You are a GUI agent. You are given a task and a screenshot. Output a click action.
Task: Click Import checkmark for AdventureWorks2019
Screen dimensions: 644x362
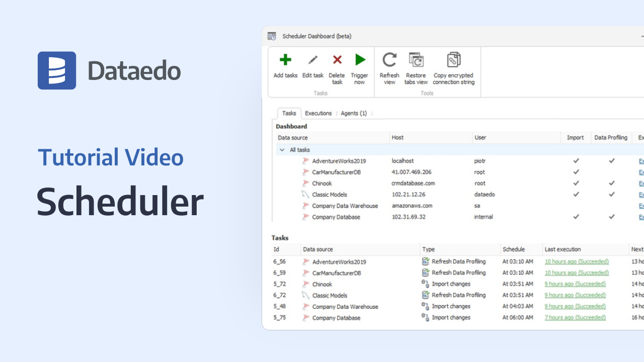point(577,161)
